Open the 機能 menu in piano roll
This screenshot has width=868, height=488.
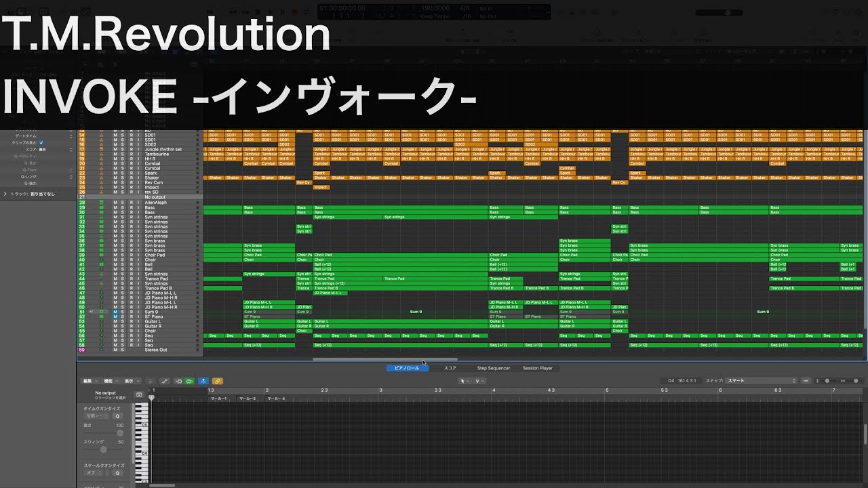tap(111, 381)
